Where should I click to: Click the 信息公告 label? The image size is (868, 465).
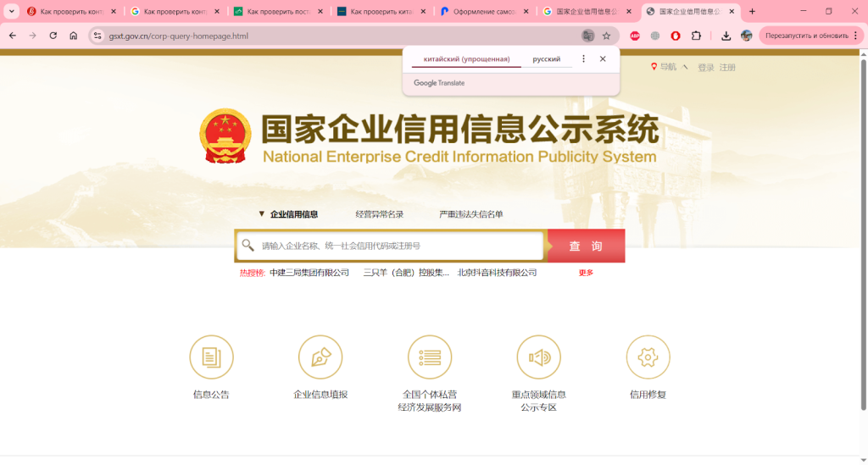click(211, 394)
